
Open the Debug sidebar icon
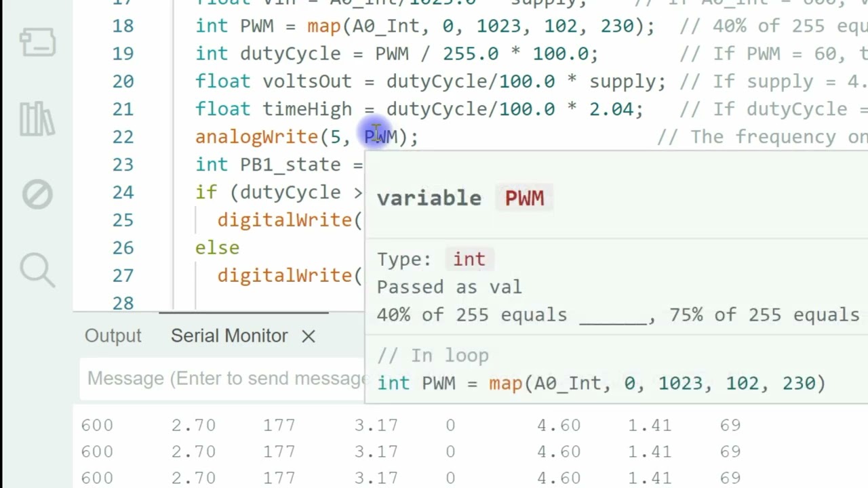coord(37,195)
